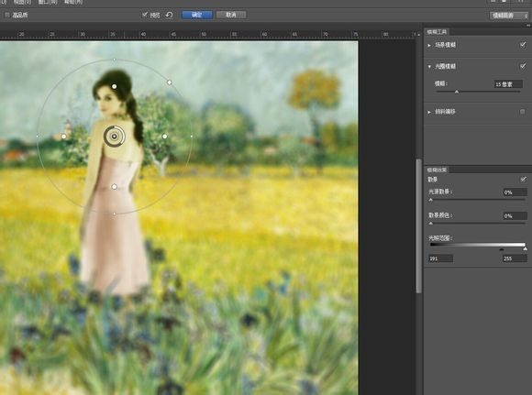The height and width of the screenshot is (395, 532).
Task: Click the iris blur center pin ring
Action: [115, 137]
